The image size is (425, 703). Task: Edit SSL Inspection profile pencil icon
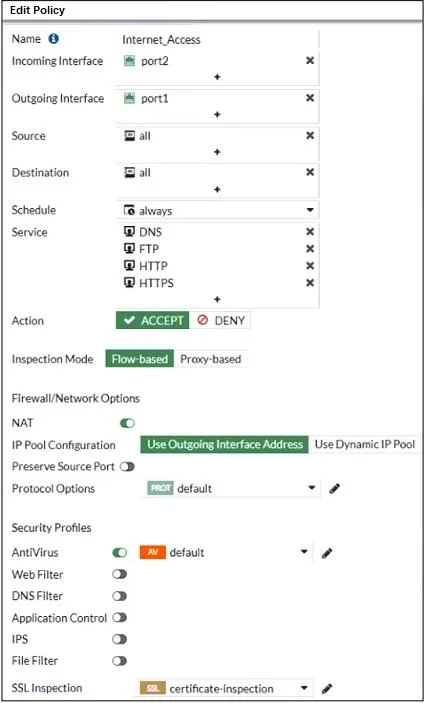tap(328, 688)
